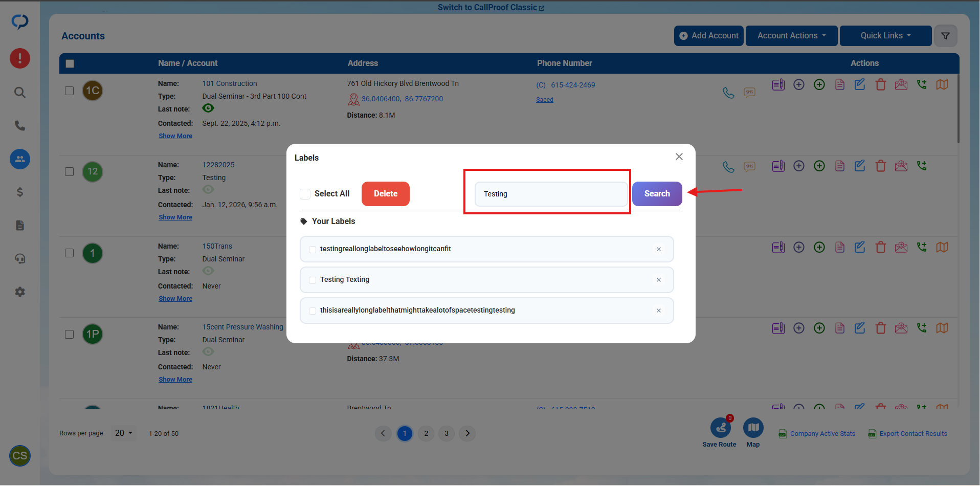Image resolution: width=980 pixels, height=486 pixels.
Task: Go to previous page with arrow
Action: [383, 434]
